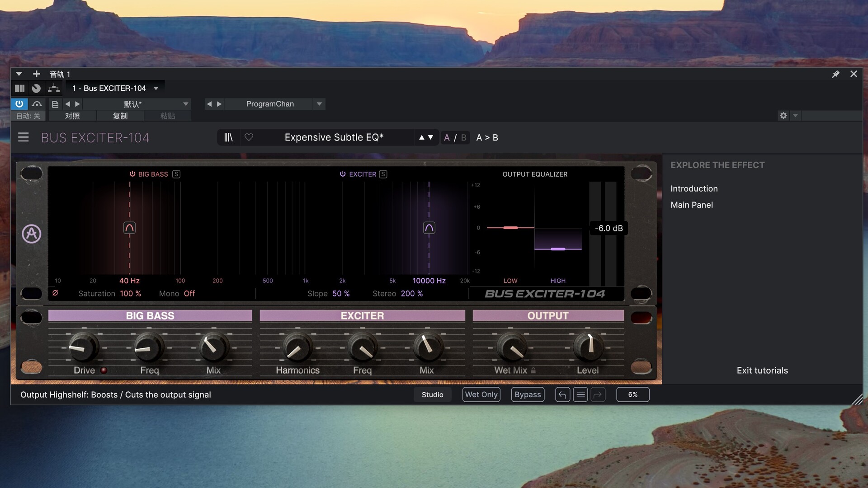Click the Stereo 200 % value
Viewport: 868px width, 488px height.
(411, 294)
